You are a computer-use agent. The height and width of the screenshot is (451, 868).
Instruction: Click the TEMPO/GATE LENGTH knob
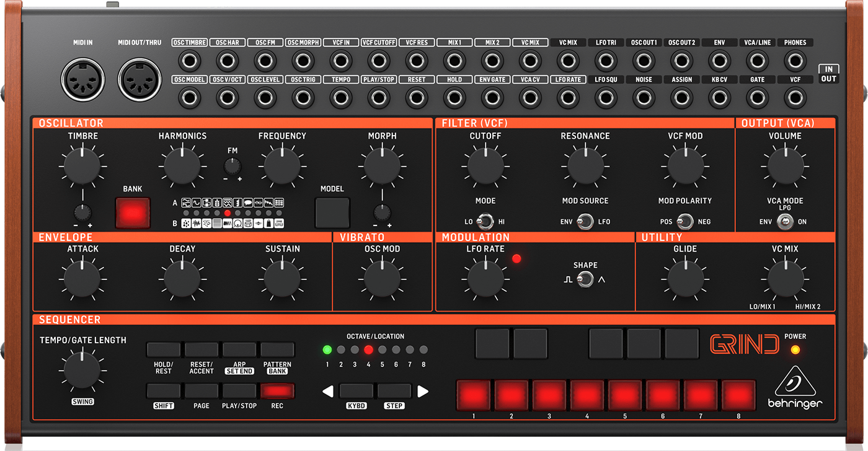(x=82, y=370)
